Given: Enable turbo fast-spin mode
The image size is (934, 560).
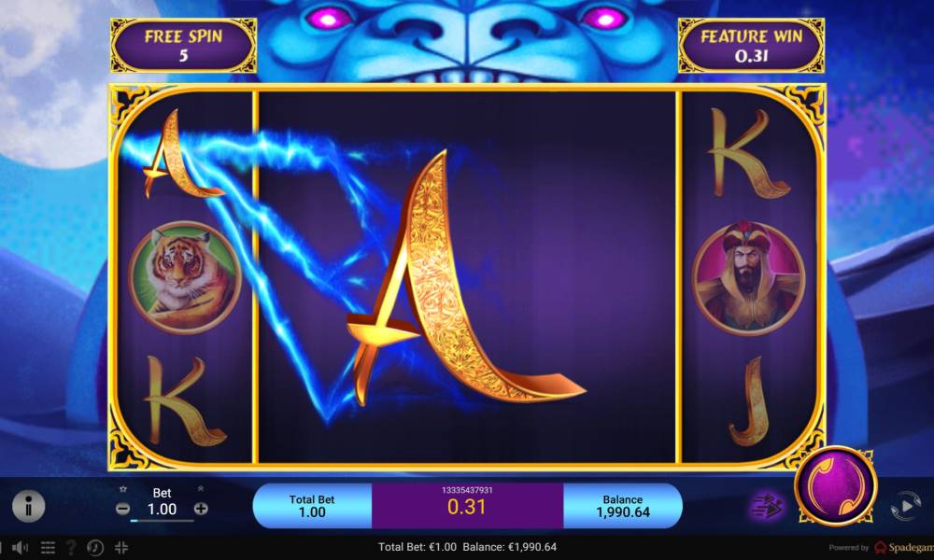Looking at the screenshot, I should (766, 506).
